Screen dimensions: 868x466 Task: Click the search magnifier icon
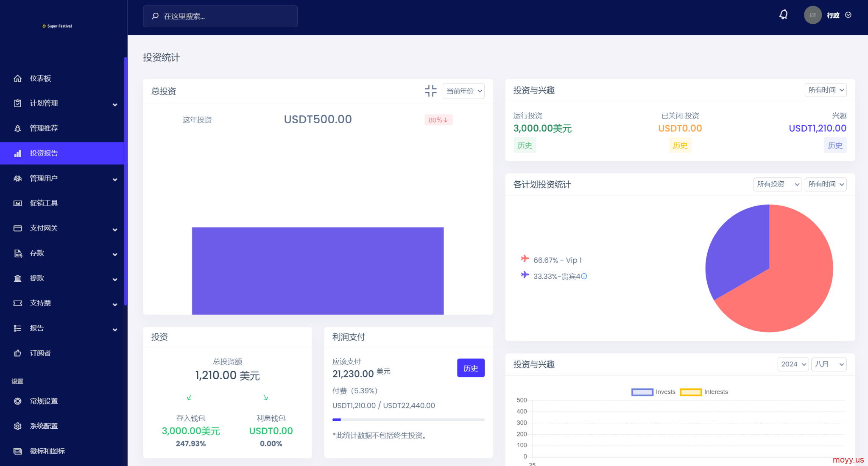point(155,16)
